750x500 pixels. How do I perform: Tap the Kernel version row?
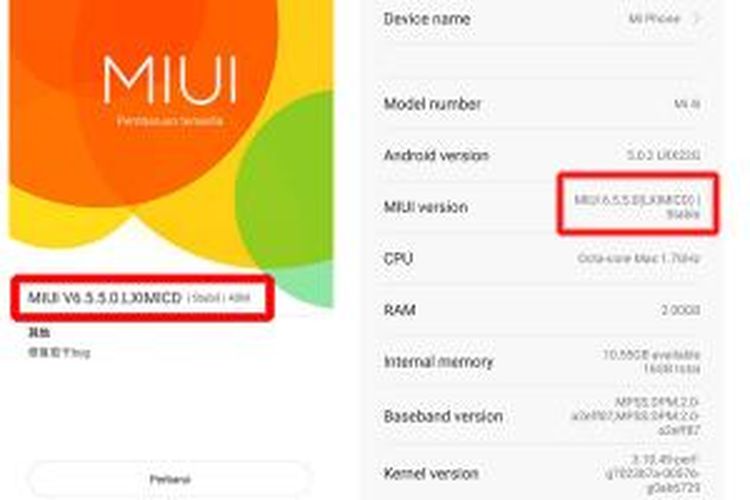click(542, 473)
